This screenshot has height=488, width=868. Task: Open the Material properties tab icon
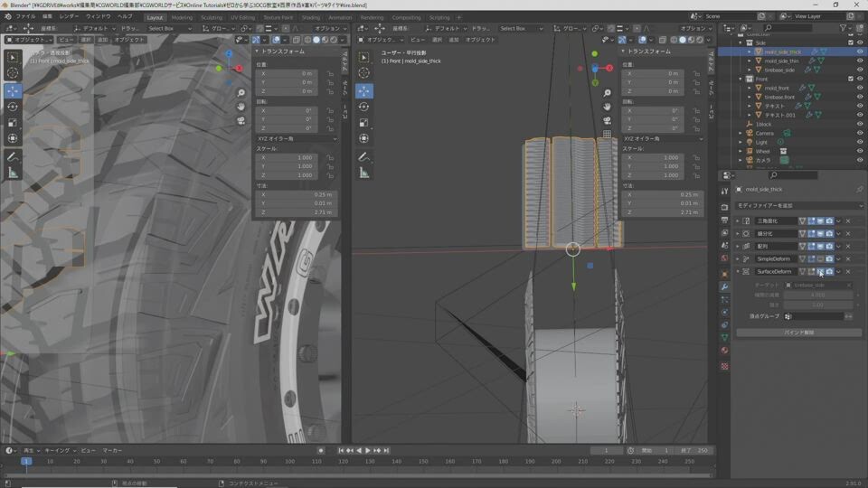[x=724, y=351]
